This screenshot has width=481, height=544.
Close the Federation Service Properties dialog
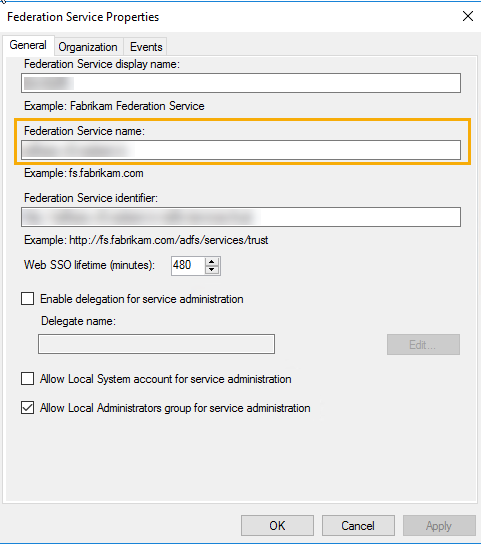468,16
